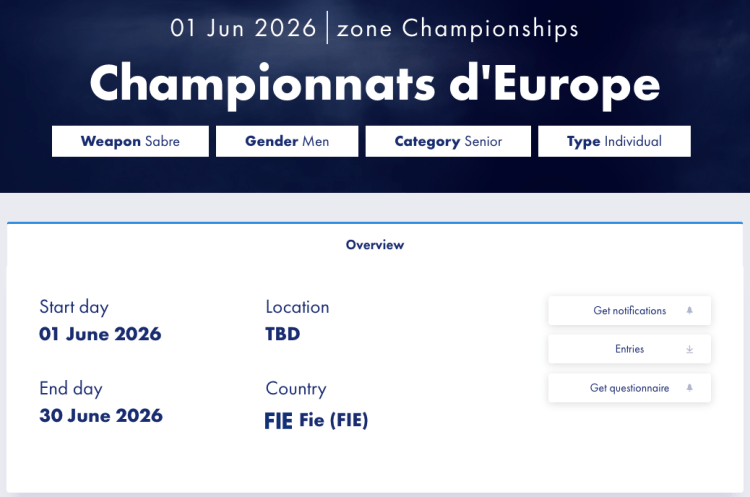
Task: Select the Gender Men tag
Action: click(287, 141)
